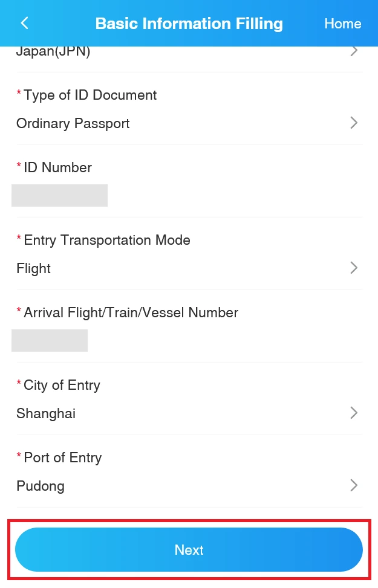Click the chevron next to Ordinary Passport

click(x=354, y=123)
